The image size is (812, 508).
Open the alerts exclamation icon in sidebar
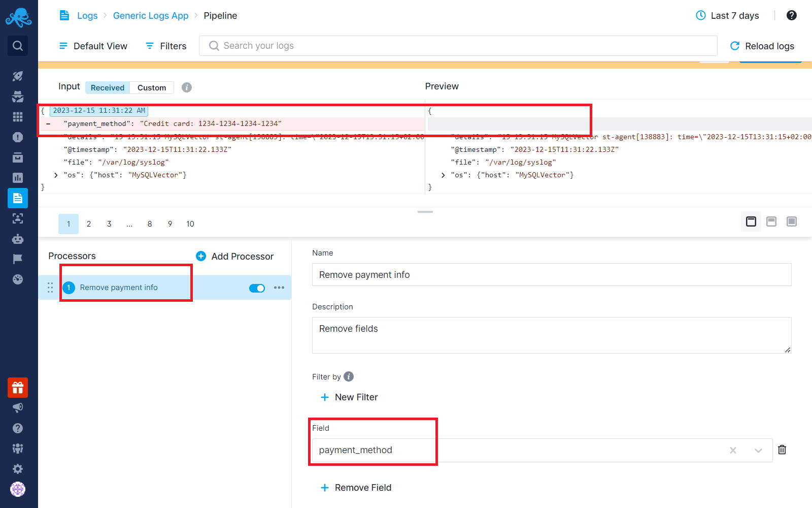(18, 137)
